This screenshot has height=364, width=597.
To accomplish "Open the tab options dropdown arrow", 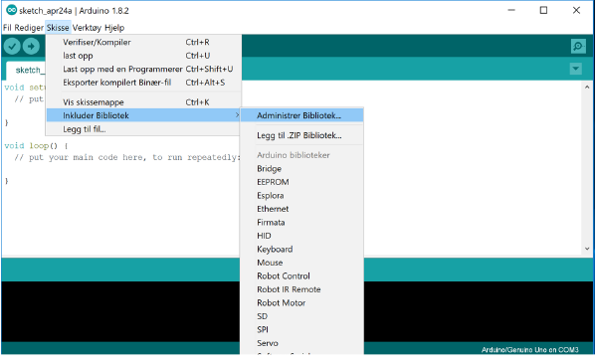I will pyautogui.click(x=576, y=69).
